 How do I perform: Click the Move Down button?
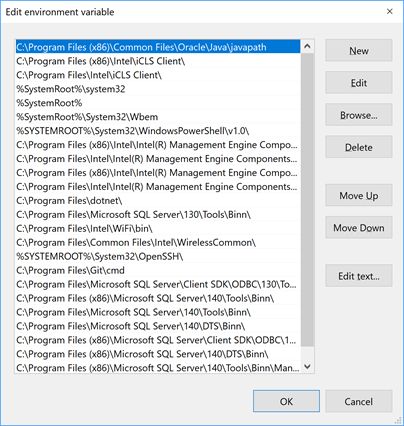359,227
